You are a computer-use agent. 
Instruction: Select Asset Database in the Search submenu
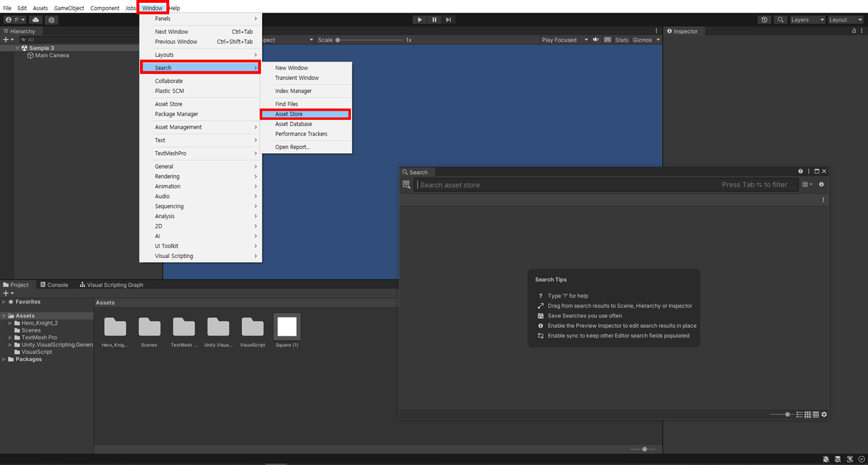click(x=306, y=124)
